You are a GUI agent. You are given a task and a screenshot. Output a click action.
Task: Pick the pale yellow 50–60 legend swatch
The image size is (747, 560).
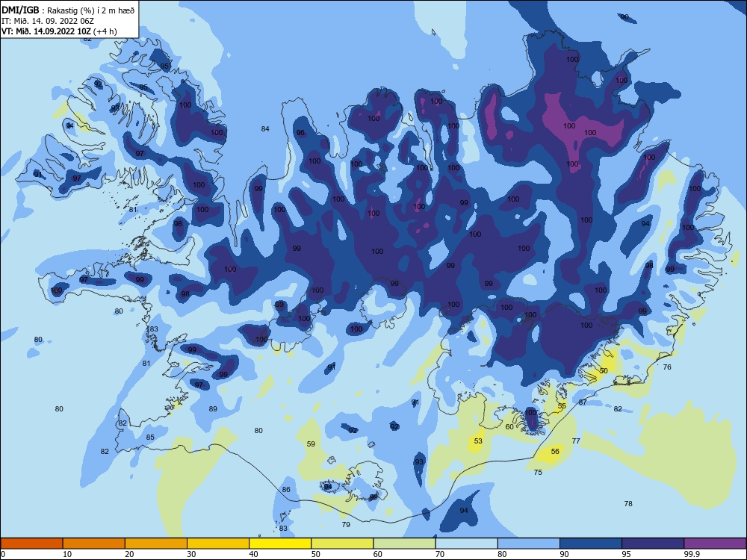pyautogui.click(x=342, y=544)
